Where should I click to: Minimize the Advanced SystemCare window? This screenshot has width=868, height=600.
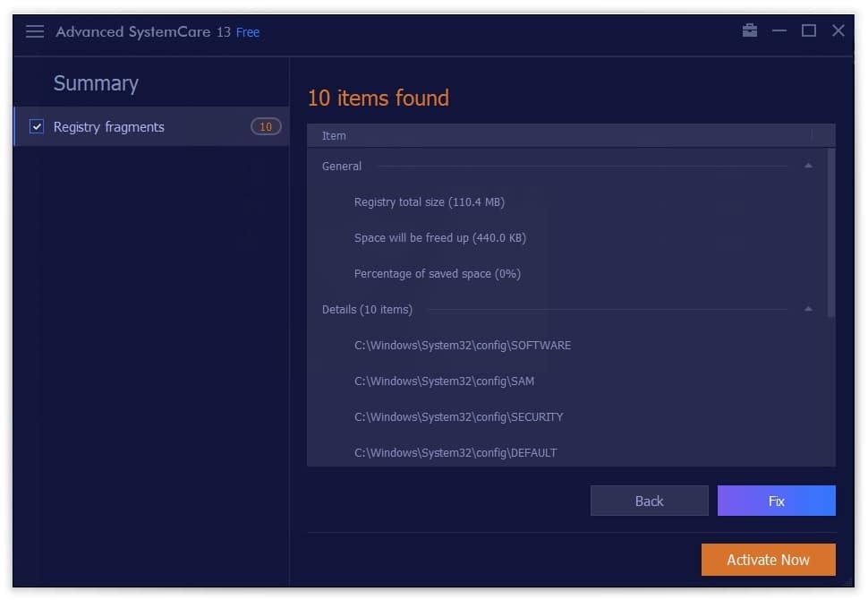[x=779, y=31]
